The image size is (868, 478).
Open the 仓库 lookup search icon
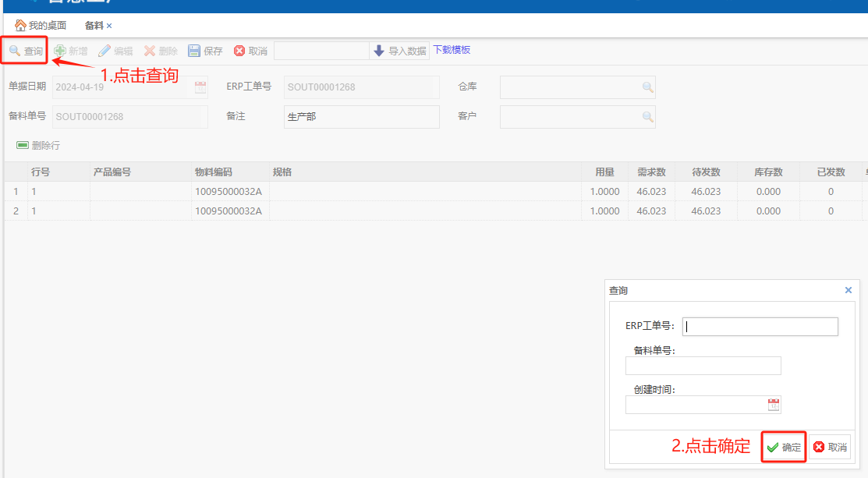pyautogui.click(x=647, y=87)
